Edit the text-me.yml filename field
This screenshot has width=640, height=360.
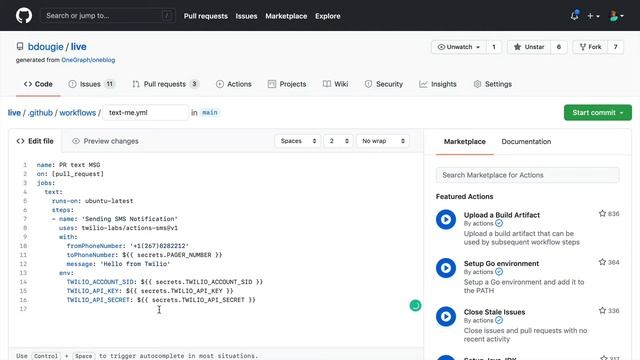point(145,113)
